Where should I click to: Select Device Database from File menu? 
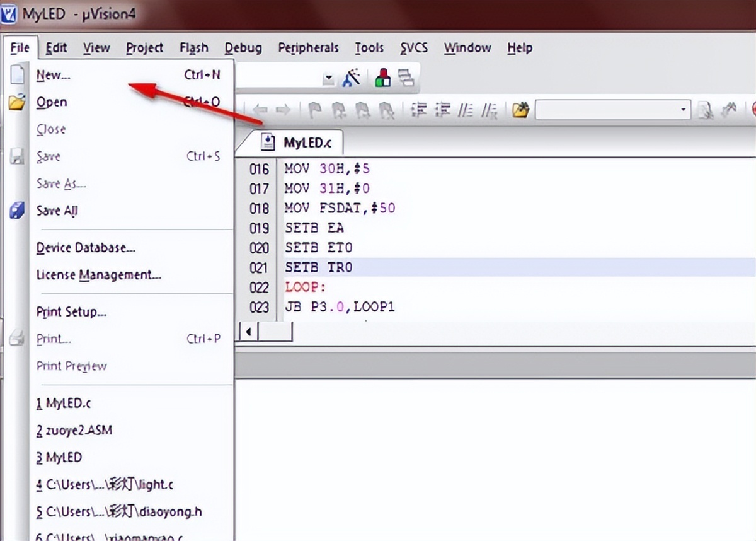click(x=86, y=248)
